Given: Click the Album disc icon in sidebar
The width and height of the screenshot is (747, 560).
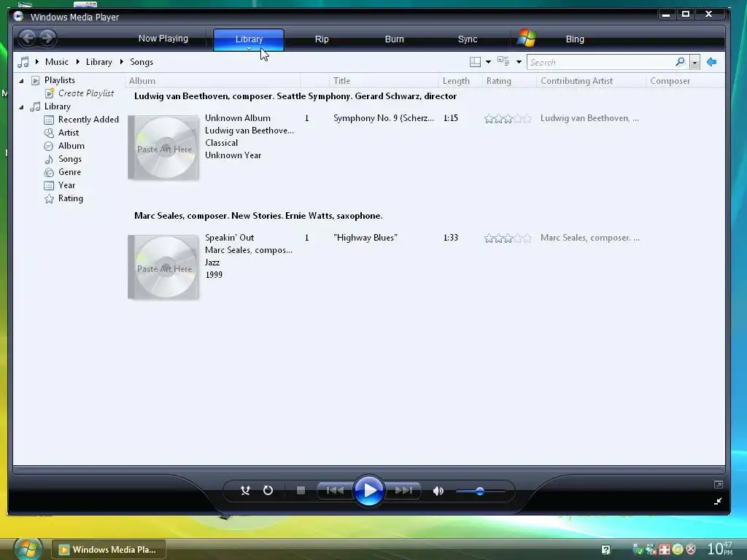Looking at the screenshot, I should click(x=49, y=146).
